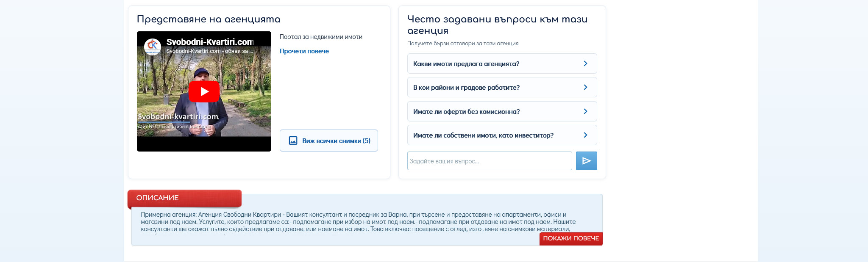Screen dimensions: 868x262
Task: Click chevron next to собствени имоти, като инвеститор
Action: tap(585, 135)
